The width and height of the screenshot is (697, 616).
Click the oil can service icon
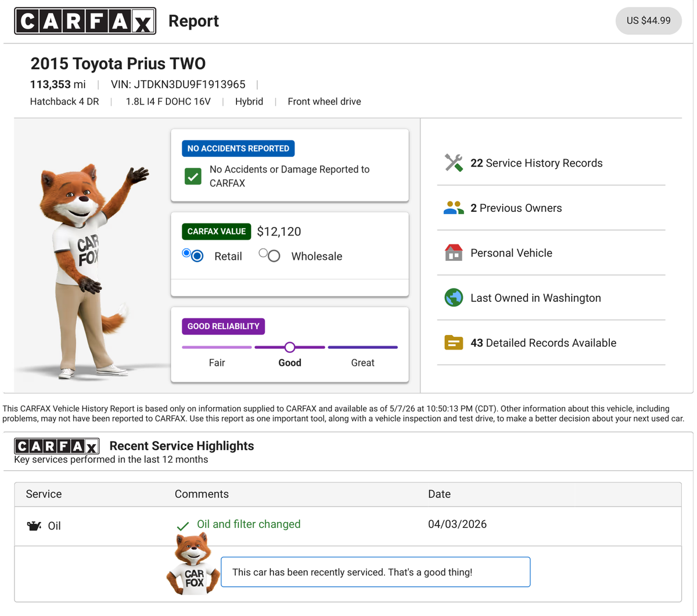tap(34, 526)
